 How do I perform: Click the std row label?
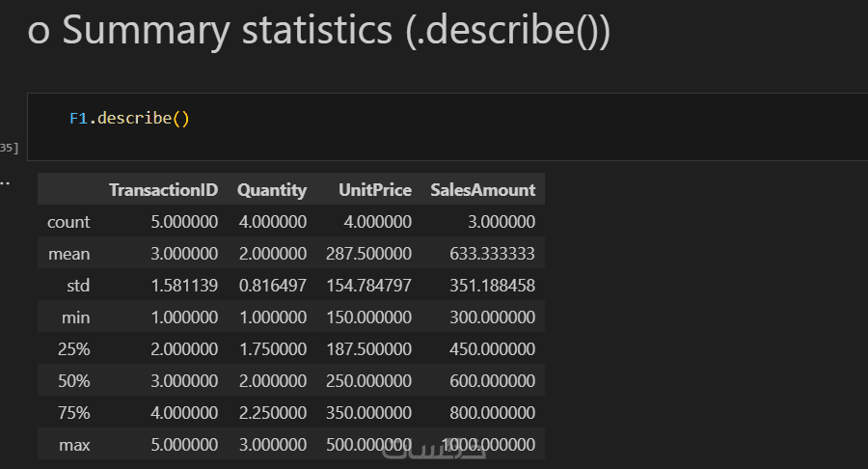point(76,286)
